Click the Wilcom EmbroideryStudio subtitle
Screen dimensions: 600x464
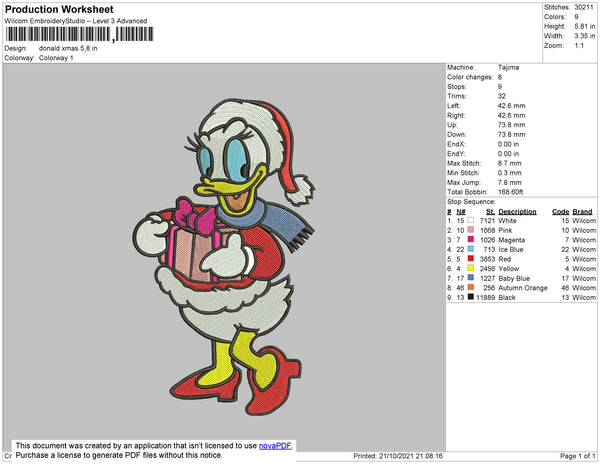point(76,21)
